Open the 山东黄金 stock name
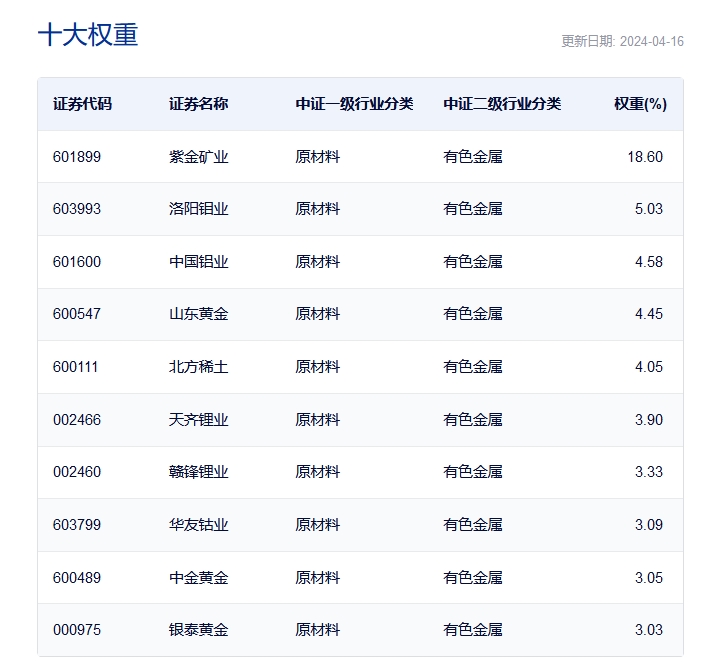The width and height of the screenshot is (706, 670). [199, 314]
